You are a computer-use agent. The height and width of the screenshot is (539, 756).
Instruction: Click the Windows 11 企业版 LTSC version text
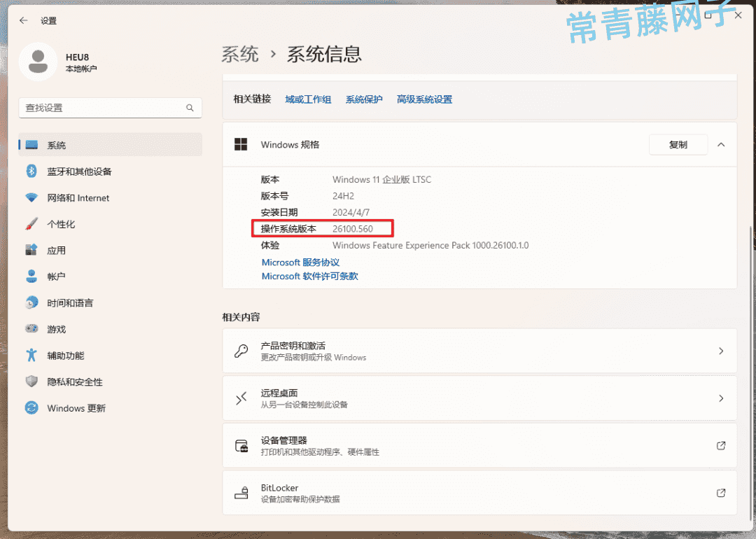click(382, 179)
